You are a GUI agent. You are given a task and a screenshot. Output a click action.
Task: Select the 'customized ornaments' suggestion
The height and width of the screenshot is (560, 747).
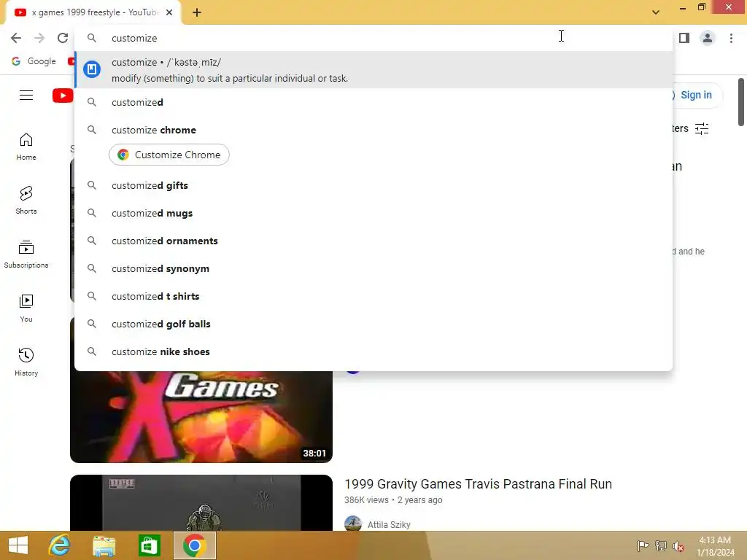374,241
